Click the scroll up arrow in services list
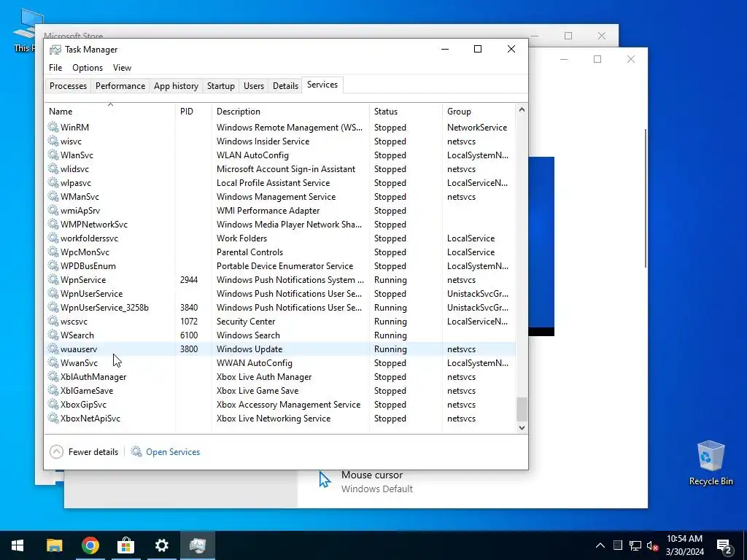This screenshot has height=560, width=747. pyautogui.click(x=522, y=109)
